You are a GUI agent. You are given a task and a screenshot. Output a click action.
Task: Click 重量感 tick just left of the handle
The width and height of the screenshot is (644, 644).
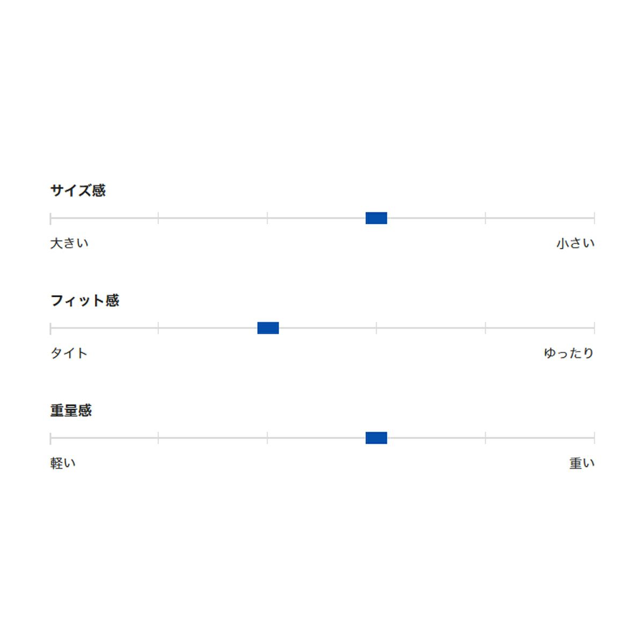pos(267,438)
